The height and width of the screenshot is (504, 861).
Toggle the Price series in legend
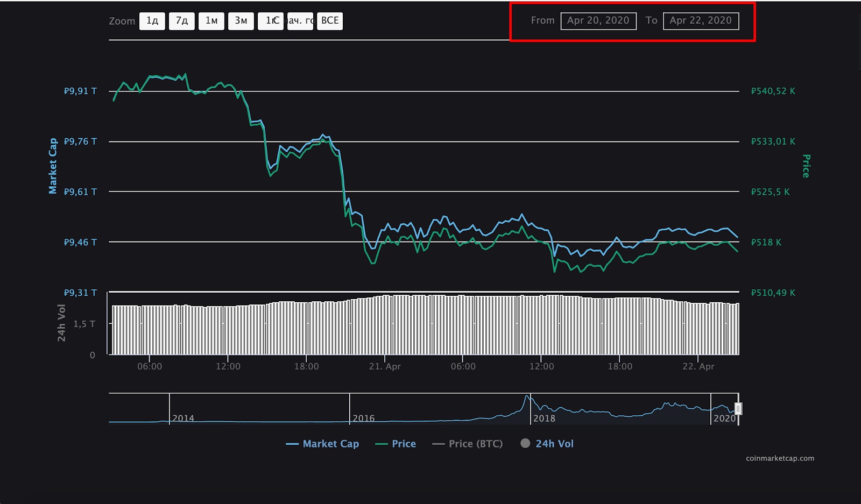[x=396, y=444]
